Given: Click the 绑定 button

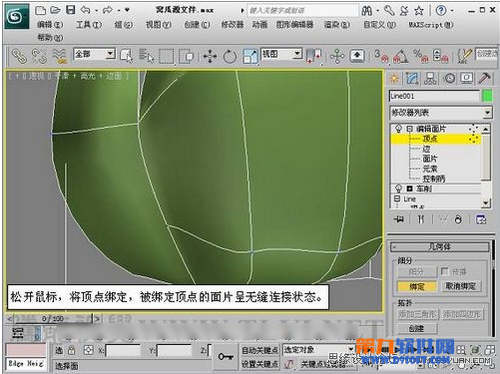Looking at the screenshot, I should tap(417, 286).
